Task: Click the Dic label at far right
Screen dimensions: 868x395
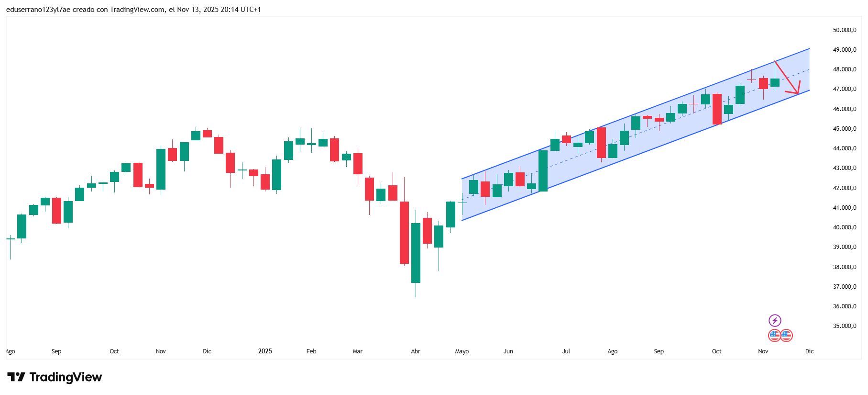Action: 809,351
